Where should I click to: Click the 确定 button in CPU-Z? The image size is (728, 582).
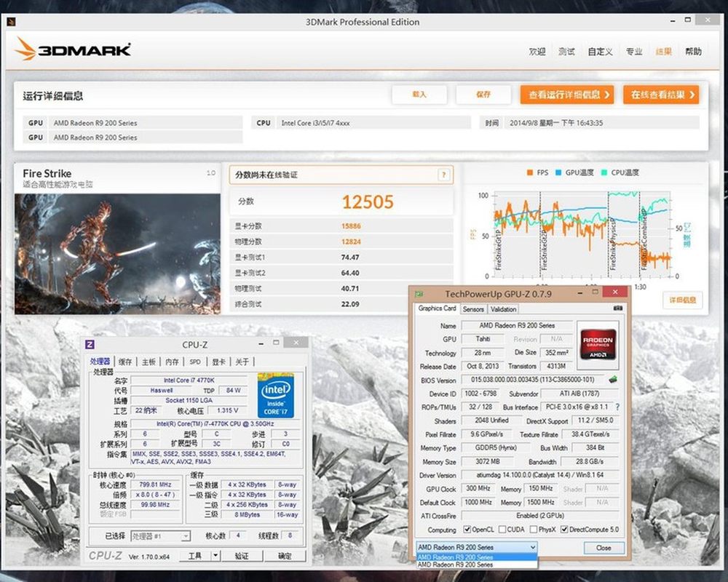click(x=285, y=556)
